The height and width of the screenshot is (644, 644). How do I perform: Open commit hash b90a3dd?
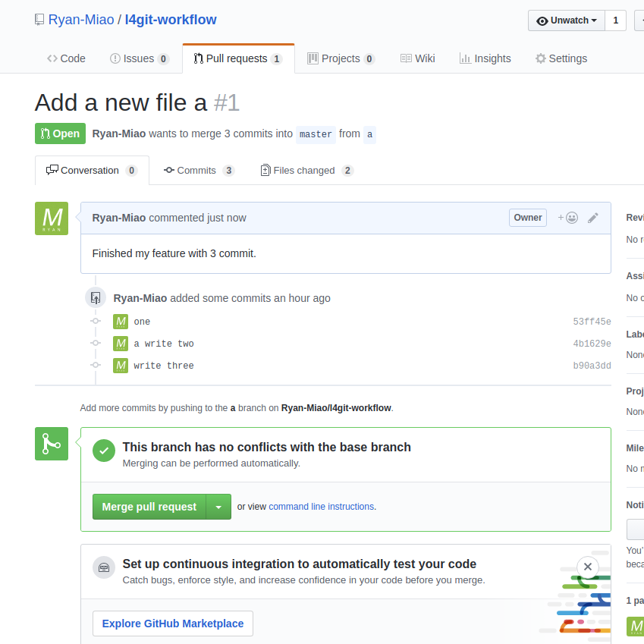point(592,366)
